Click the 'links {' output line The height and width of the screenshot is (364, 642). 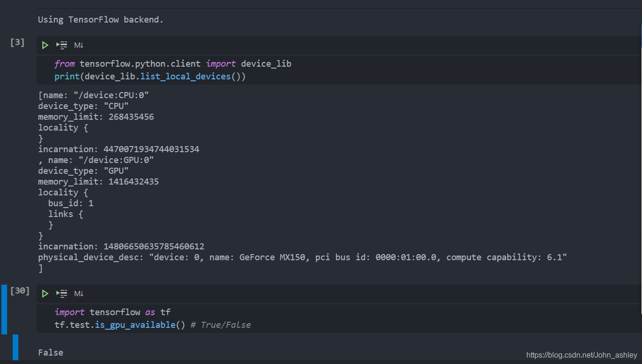66,214
